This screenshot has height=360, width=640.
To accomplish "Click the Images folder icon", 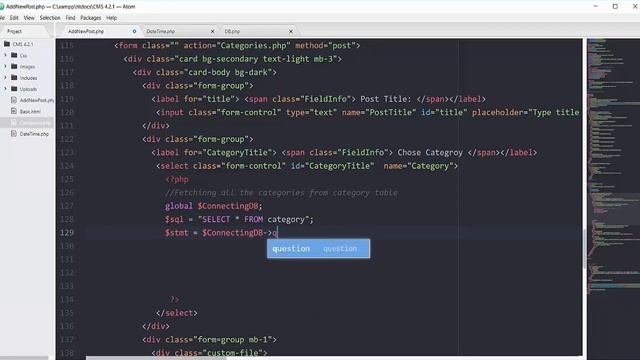I will pyautogui.click(x=14, y=66).
